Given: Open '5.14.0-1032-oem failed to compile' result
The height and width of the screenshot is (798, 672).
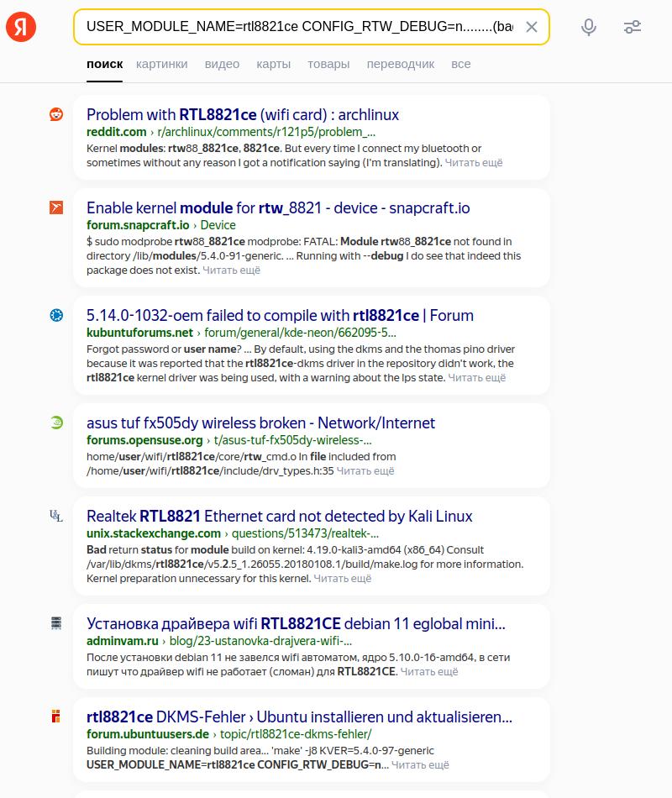Looking at the screenshot, I should point(280,316).
